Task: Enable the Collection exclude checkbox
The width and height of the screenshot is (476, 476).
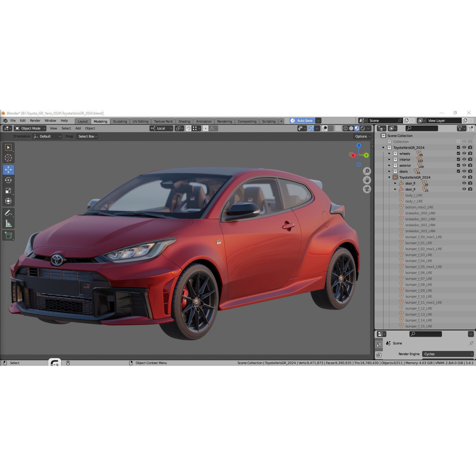Action: [458, 141]
